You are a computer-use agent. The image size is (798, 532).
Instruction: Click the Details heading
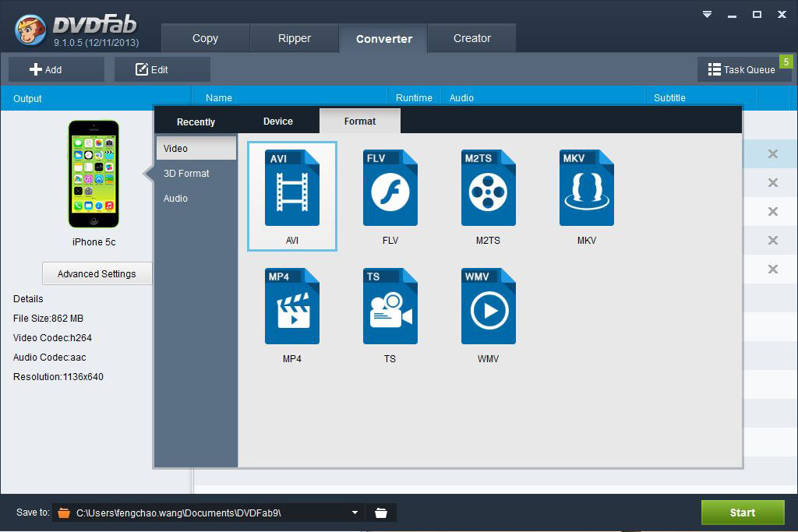click(x=28, y=298)
